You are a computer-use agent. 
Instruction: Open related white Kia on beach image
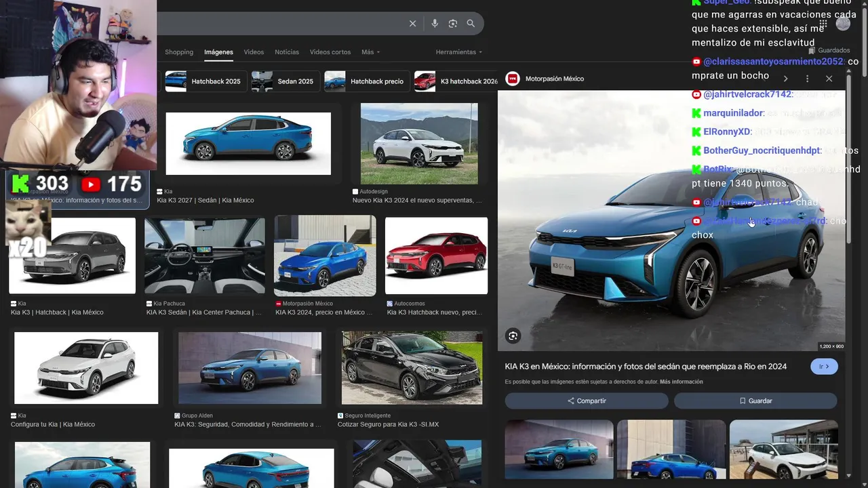[x=783, y=449]
